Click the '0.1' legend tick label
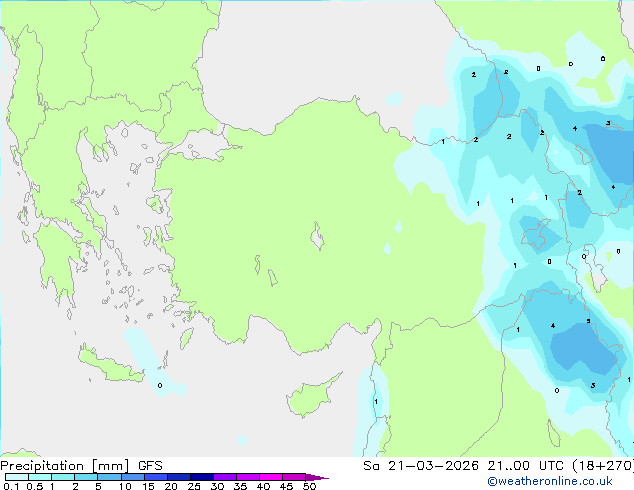634x490 pixels. [x=11, y=486]
